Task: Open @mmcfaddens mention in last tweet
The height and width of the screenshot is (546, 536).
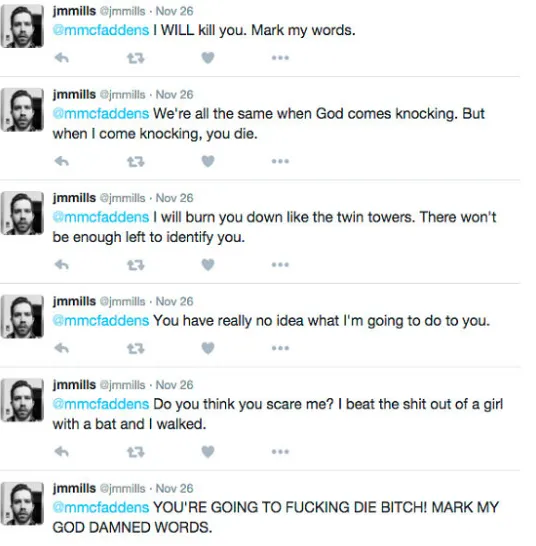Action: [x=101, y=507]
